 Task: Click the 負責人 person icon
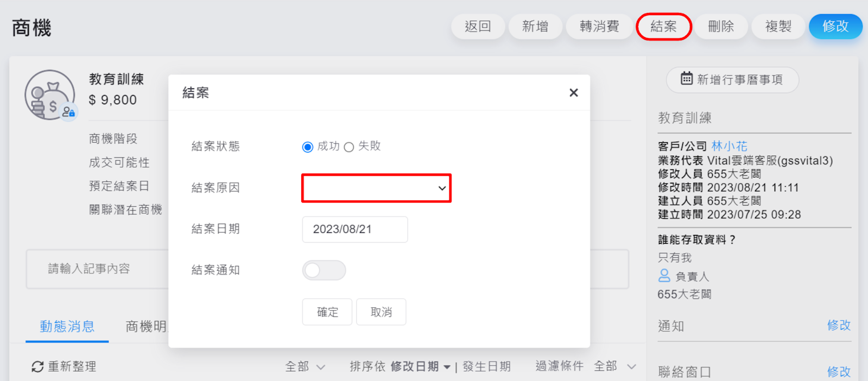tap(664, 276)
